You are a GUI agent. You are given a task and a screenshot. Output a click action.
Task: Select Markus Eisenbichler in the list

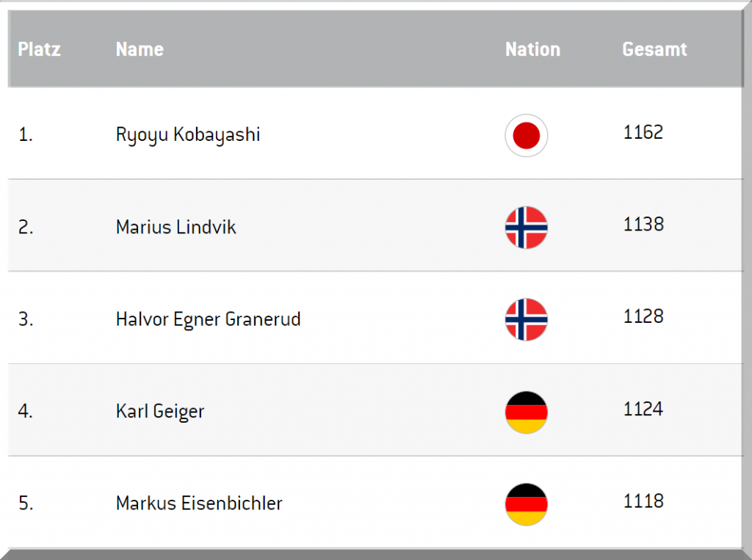pos(199,503)
